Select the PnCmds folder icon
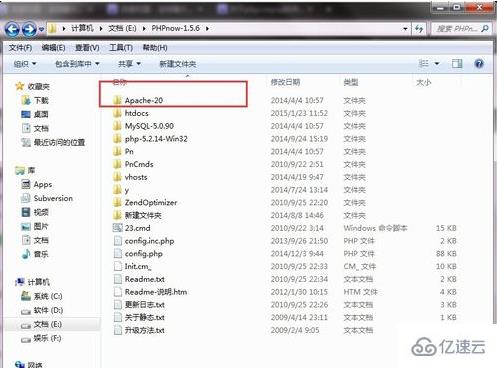 pyautogui.click(x=117, y=164)
